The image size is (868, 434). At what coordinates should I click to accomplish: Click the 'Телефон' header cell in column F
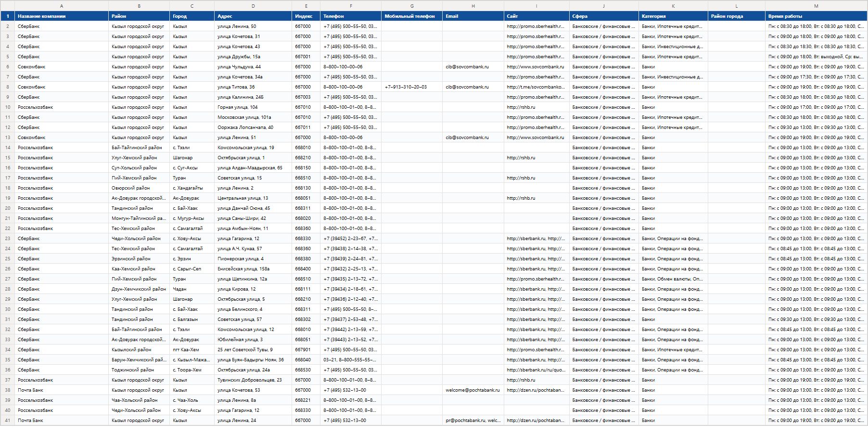[351, 16]
